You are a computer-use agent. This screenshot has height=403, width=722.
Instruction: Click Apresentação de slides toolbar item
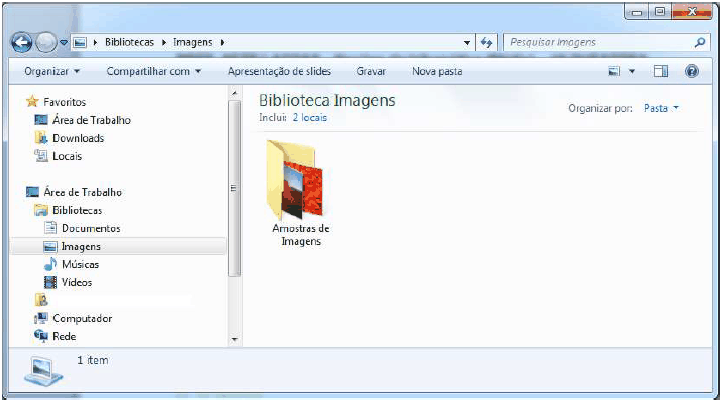[278, 72]
